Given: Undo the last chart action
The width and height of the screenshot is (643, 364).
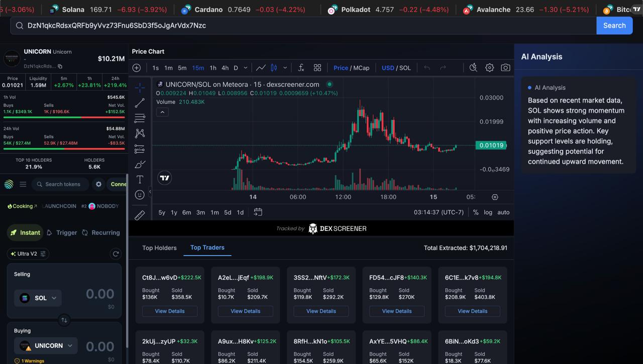Looking at the screenshot, I should (x=427, y=68).
